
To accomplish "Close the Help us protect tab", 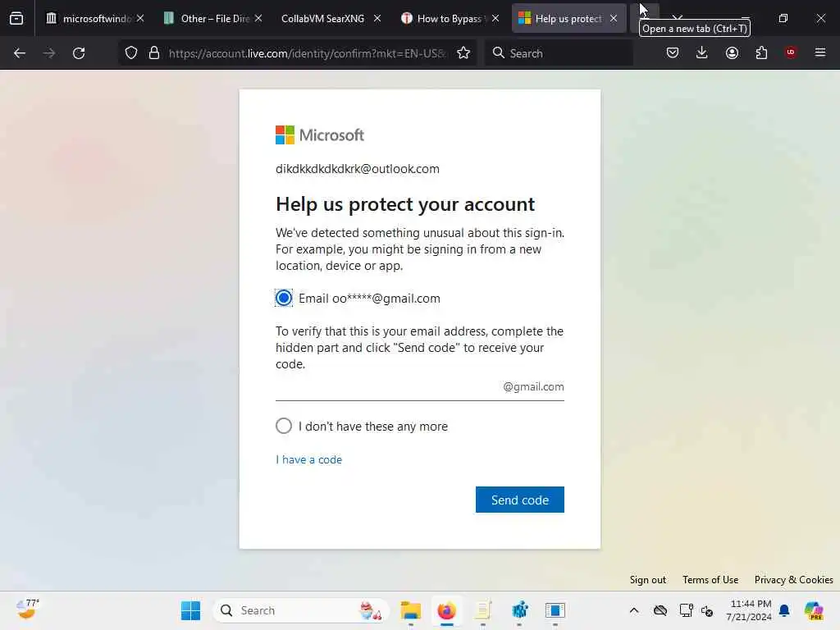I will pos(614,18).
